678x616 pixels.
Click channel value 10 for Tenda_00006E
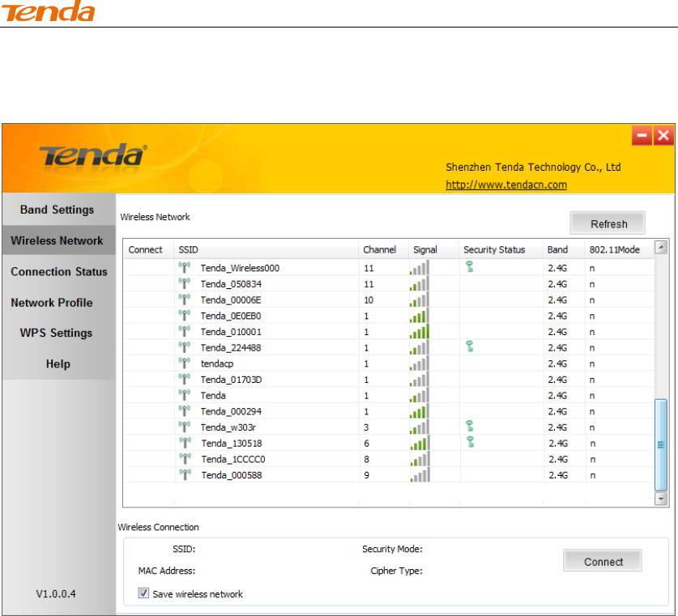point(369,300)
